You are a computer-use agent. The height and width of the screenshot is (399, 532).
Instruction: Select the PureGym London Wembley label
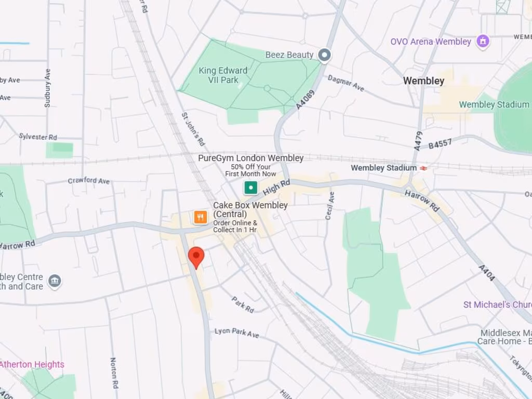tap(251, 158)
